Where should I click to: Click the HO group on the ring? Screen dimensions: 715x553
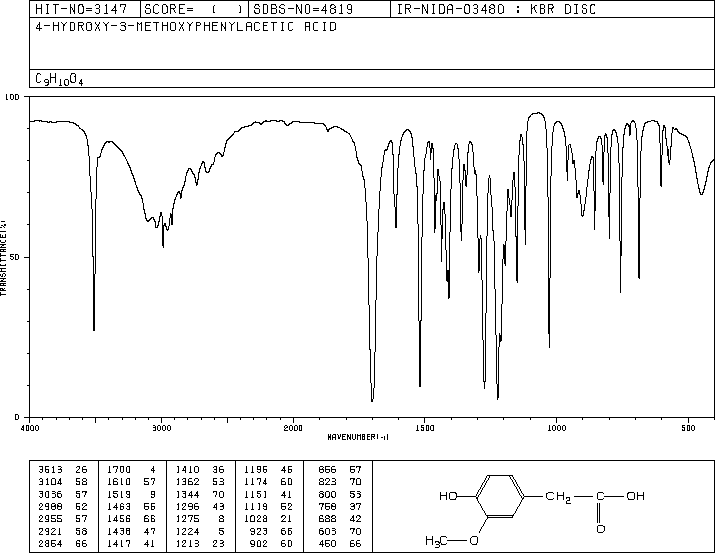(448, 496)
